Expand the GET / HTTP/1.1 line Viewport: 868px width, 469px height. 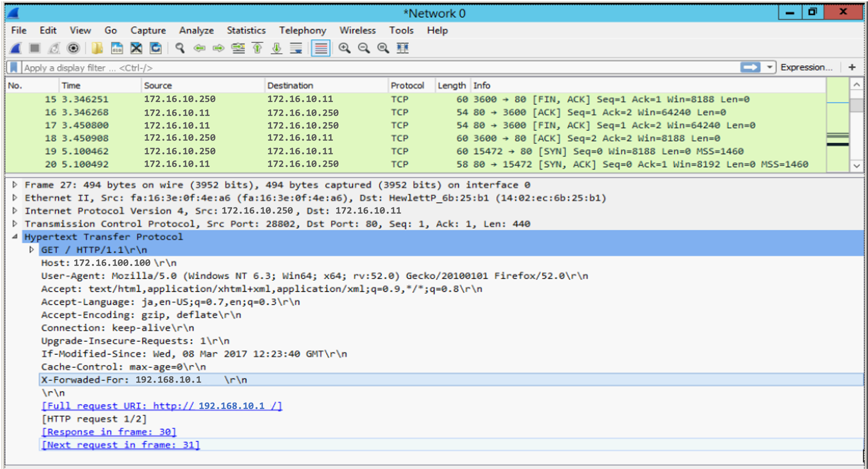(x=31, y=250)
